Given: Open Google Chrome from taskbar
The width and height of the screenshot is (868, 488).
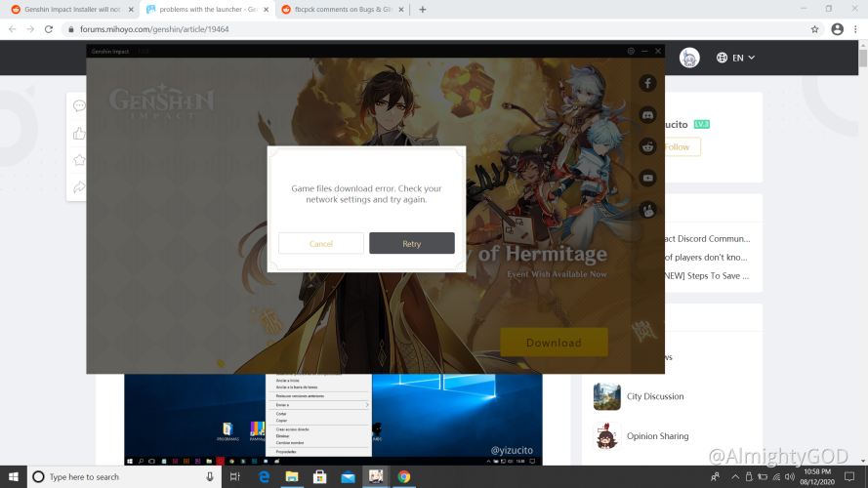Looking at the screenshot, I should click(x=404, y=477).
